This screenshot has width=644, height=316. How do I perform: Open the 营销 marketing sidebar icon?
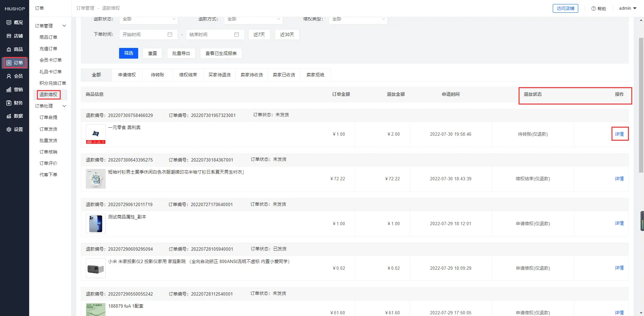pyautogui.click(x=9, y=89)
